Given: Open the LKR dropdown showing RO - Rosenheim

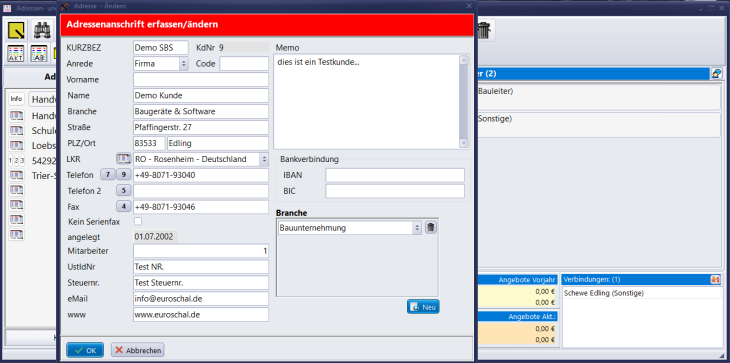Looking at the screenshot, I should (264, 159).
